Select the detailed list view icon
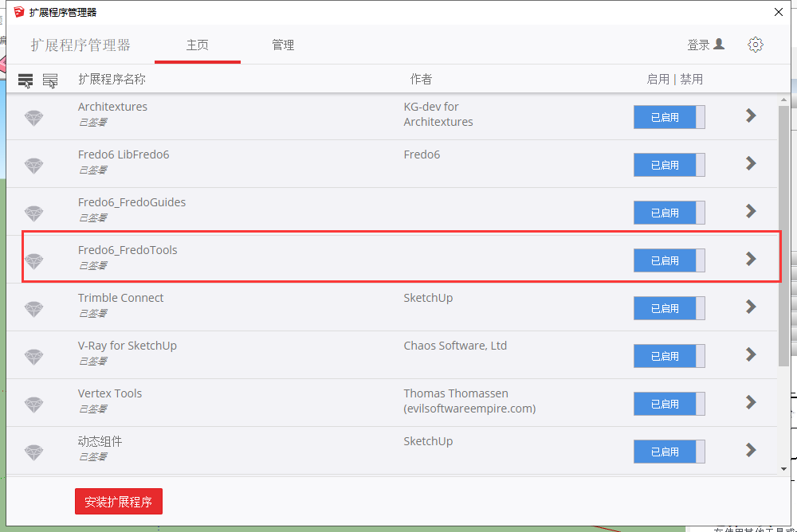 point(50,79)
